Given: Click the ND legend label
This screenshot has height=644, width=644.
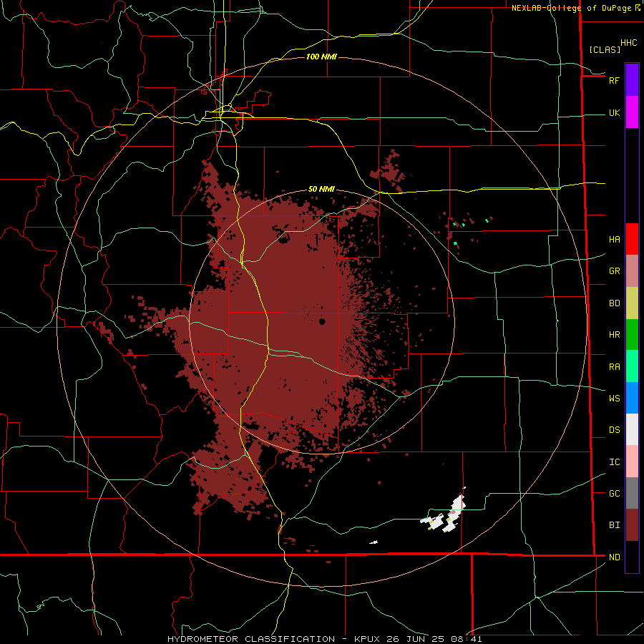Looking at the screenshot, I should point(615,557).
